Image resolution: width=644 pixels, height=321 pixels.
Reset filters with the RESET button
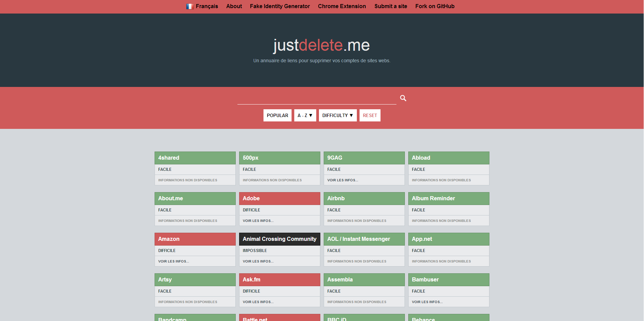[370, 115]
